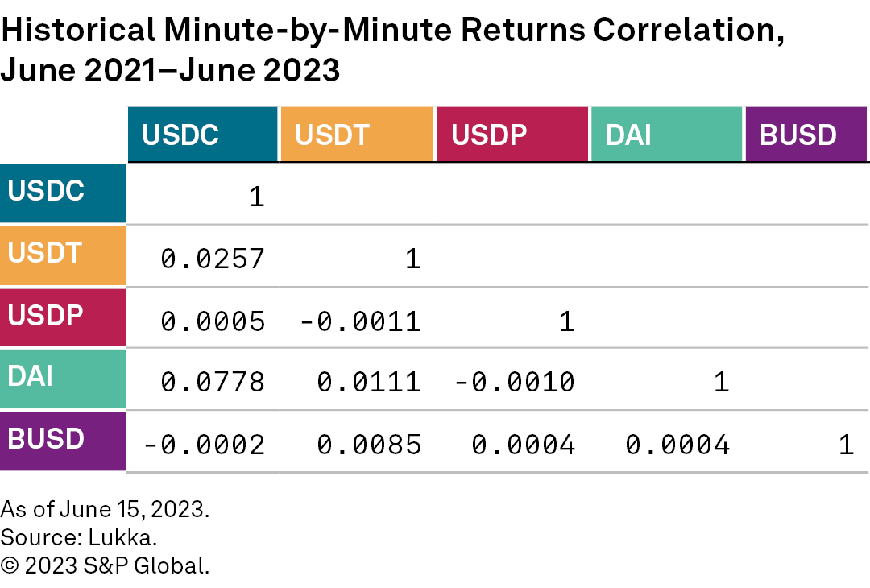This screenshot has width=870, height=588.
Task: Select the USDC row label
Action: point(63,193)
